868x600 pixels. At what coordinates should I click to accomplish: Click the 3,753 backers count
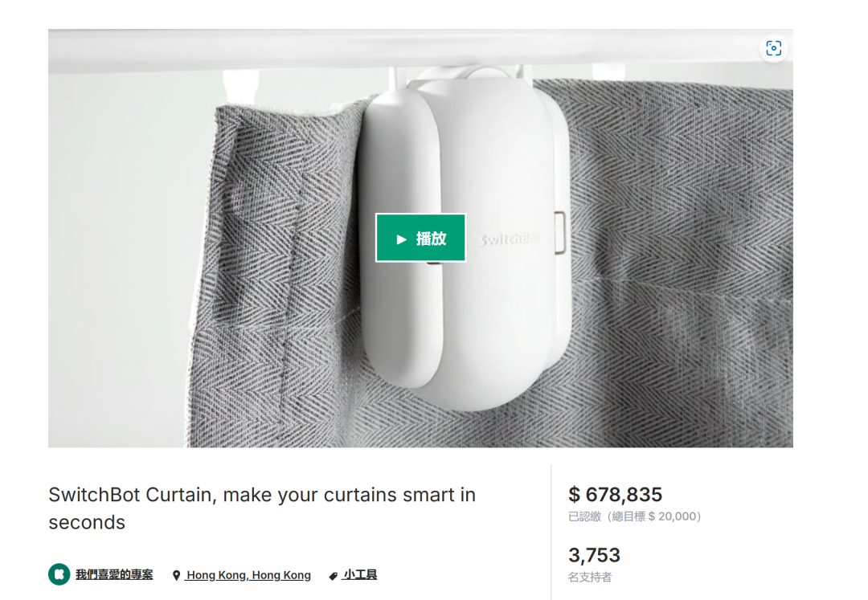[x=595, y=555]
